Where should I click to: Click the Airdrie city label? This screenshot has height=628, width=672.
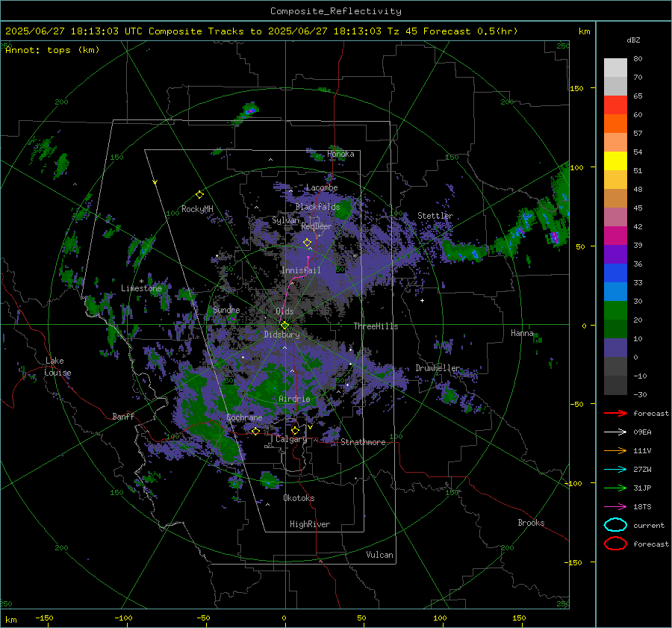point(294,399)
